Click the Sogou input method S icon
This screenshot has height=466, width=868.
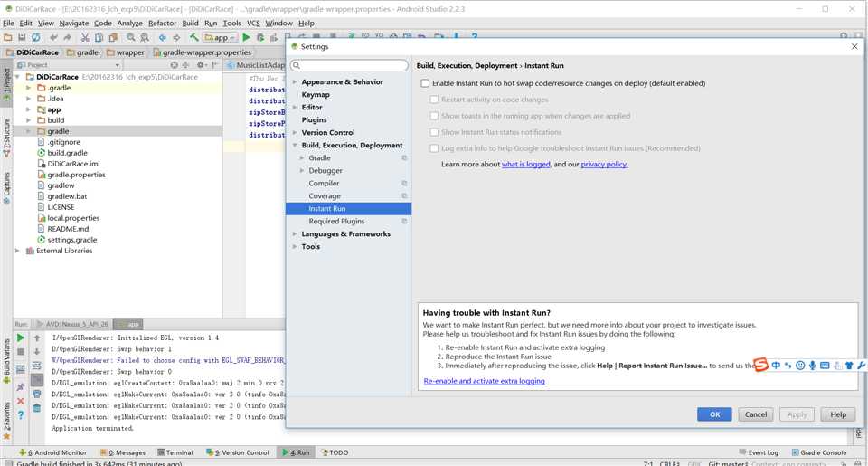[761, 365]
